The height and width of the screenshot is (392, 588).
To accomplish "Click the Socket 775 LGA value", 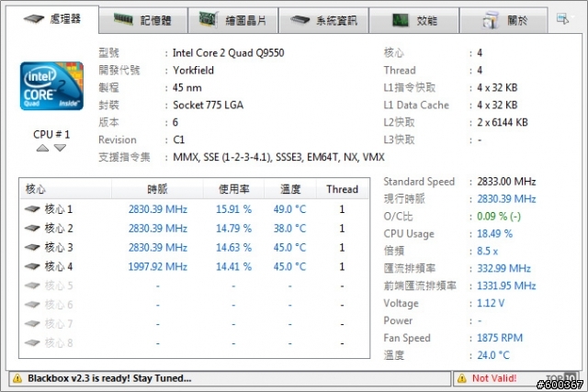I will 209,105.
